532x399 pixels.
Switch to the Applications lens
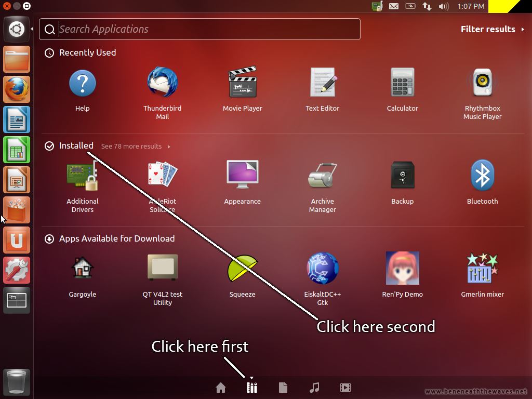pos(252,388)
